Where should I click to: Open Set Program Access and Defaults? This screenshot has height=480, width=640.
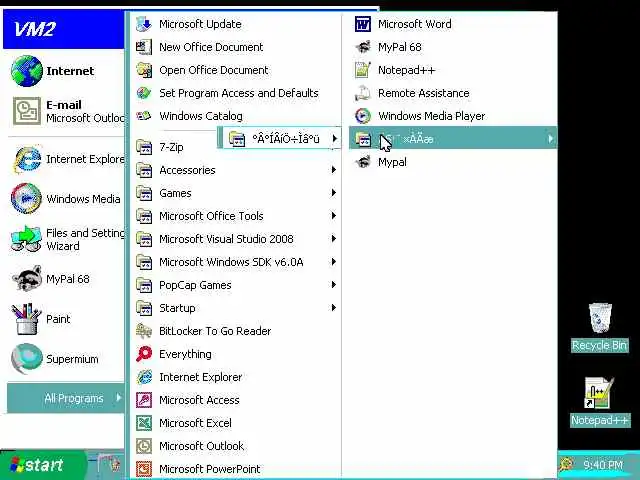[236, 93]
